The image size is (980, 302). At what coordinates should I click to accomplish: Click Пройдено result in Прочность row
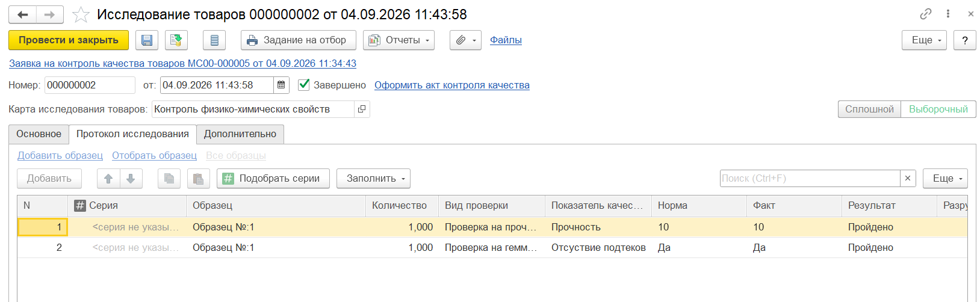tap(889, 227)
